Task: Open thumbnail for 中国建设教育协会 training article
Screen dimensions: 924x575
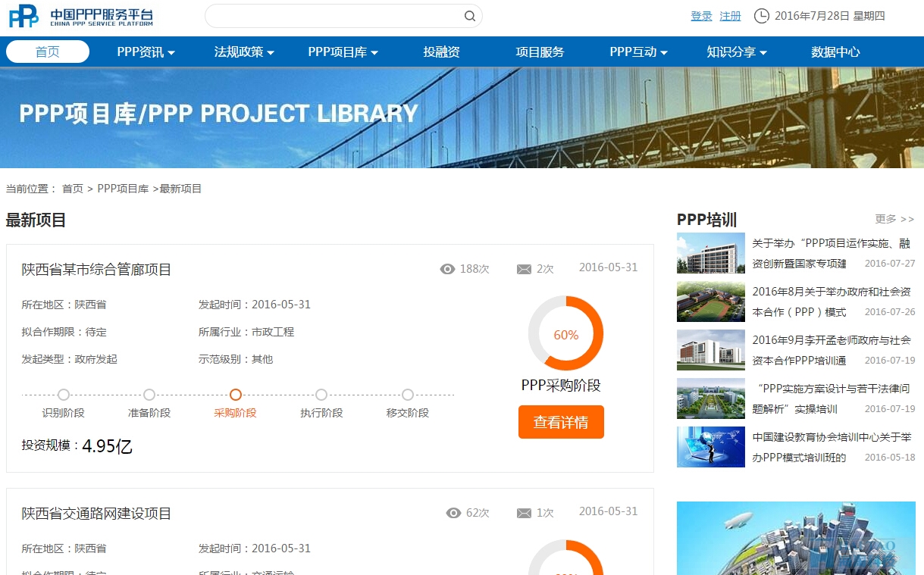Action: [x=711, y=447]
